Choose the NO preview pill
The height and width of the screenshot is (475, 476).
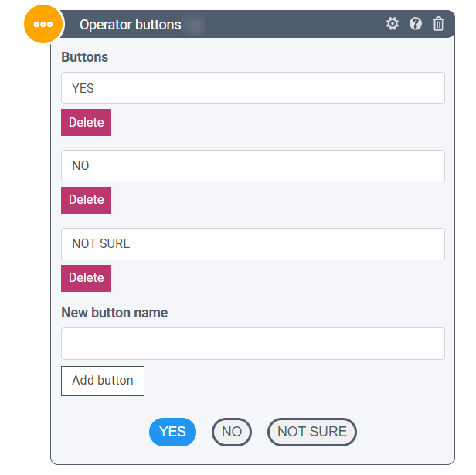[232, 432]
